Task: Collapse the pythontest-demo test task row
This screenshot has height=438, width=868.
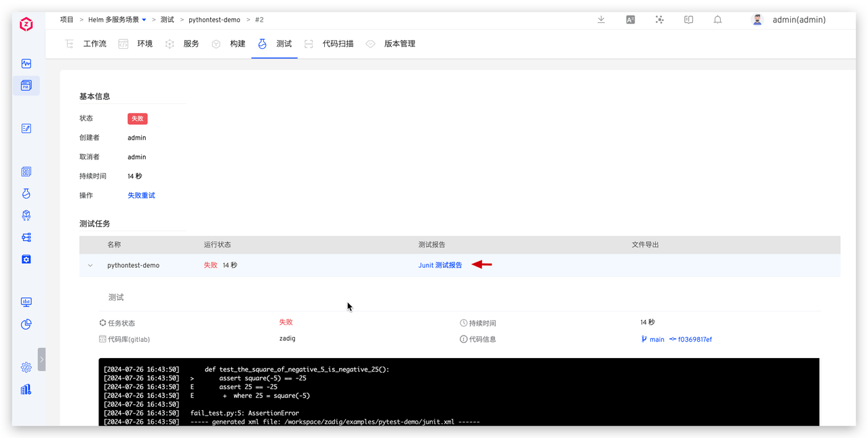Action: [90, 265]
